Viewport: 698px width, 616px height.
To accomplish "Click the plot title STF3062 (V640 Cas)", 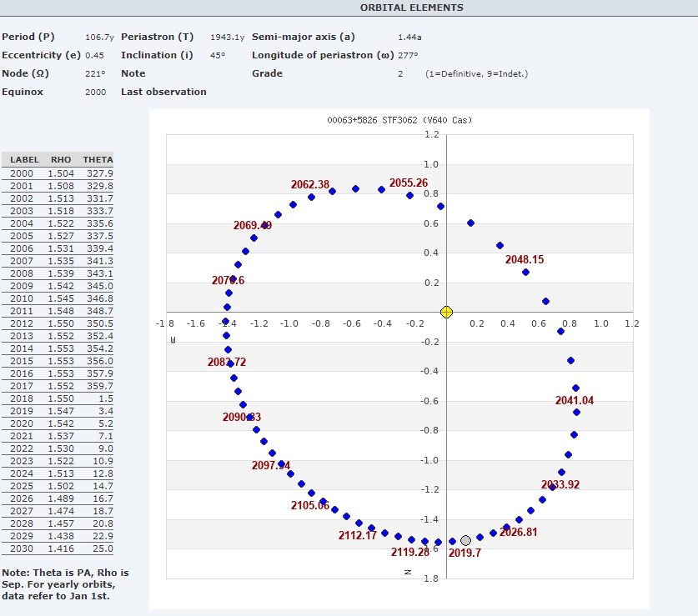I will tap(399, 121).
